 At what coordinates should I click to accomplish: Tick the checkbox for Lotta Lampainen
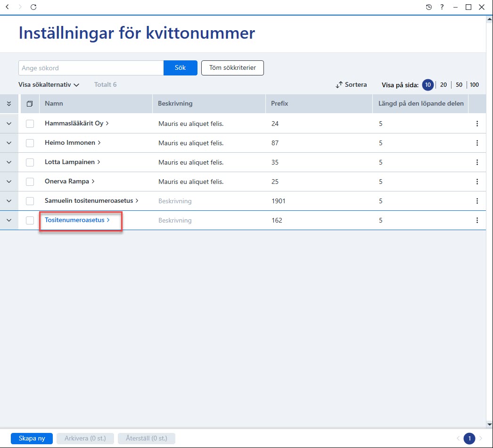pyautogui.click(x=30, y=162)
